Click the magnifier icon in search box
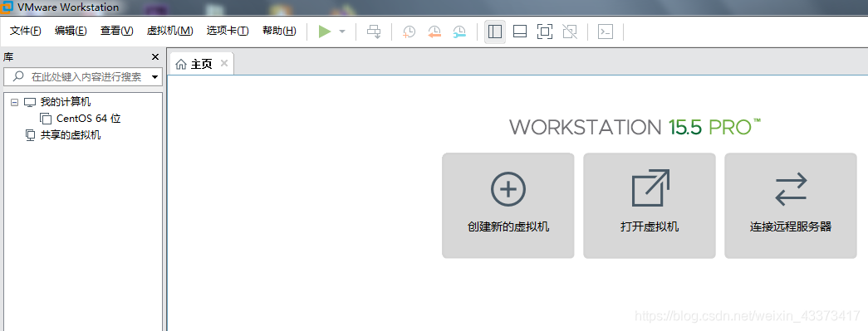 tap(18, 77)
